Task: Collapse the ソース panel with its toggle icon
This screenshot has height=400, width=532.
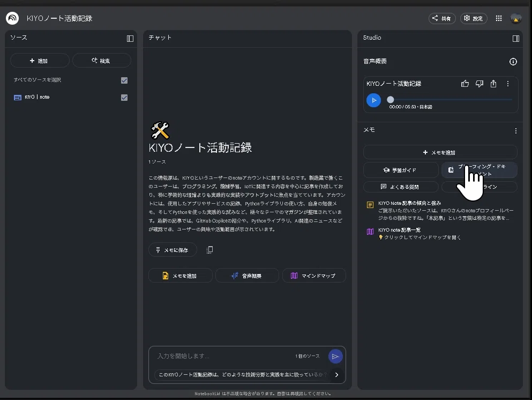Action: pyautogui.click(x=130, y=39)
